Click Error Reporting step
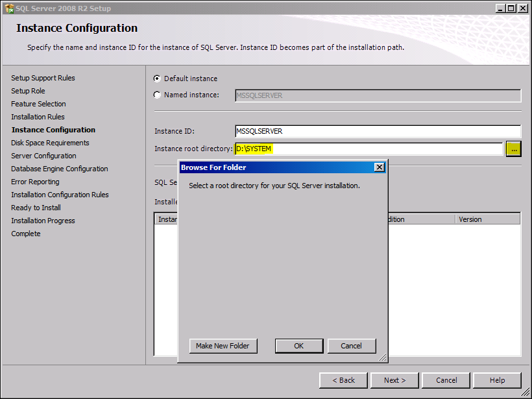 (35, 182)
